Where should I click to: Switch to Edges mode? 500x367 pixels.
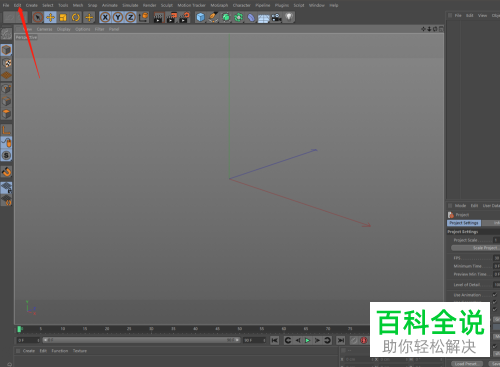point(6,101)
